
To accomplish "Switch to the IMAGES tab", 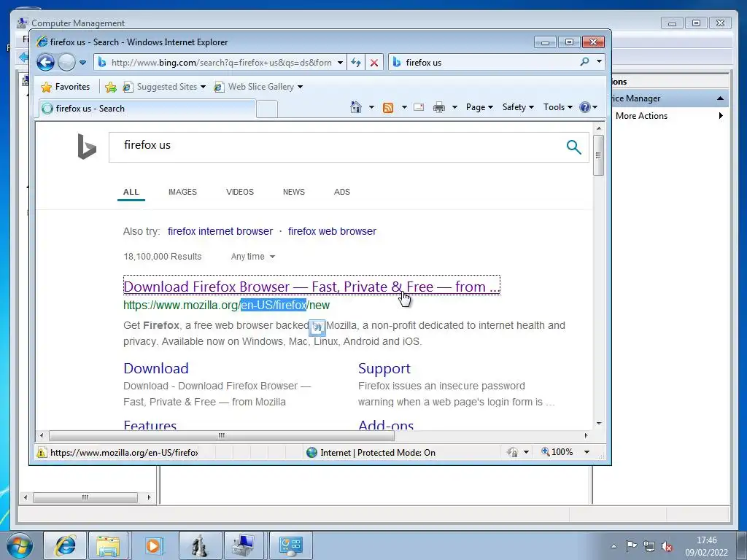I will [182, 192].
